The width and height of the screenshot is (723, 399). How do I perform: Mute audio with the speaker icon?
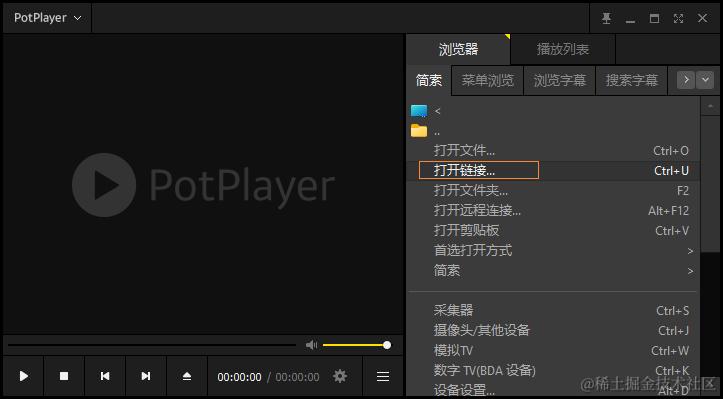click(312, 345)
